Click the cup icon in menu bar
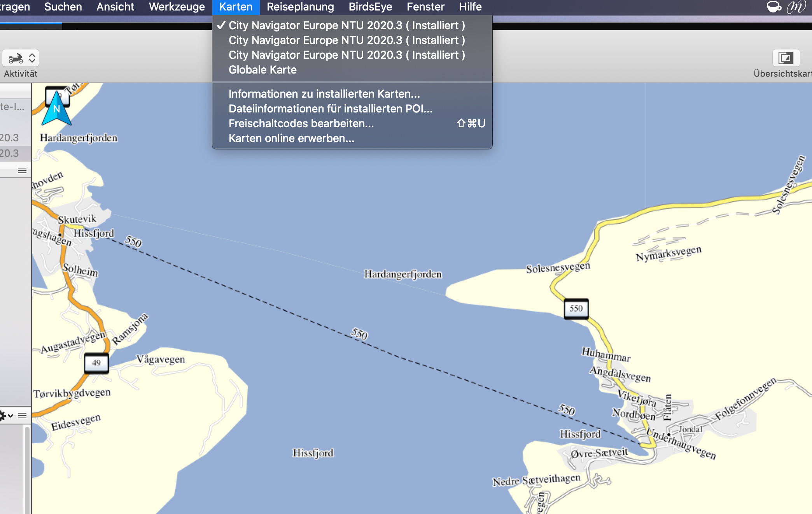This screenshot has width=812, height=514. click(x=773, y=7)
